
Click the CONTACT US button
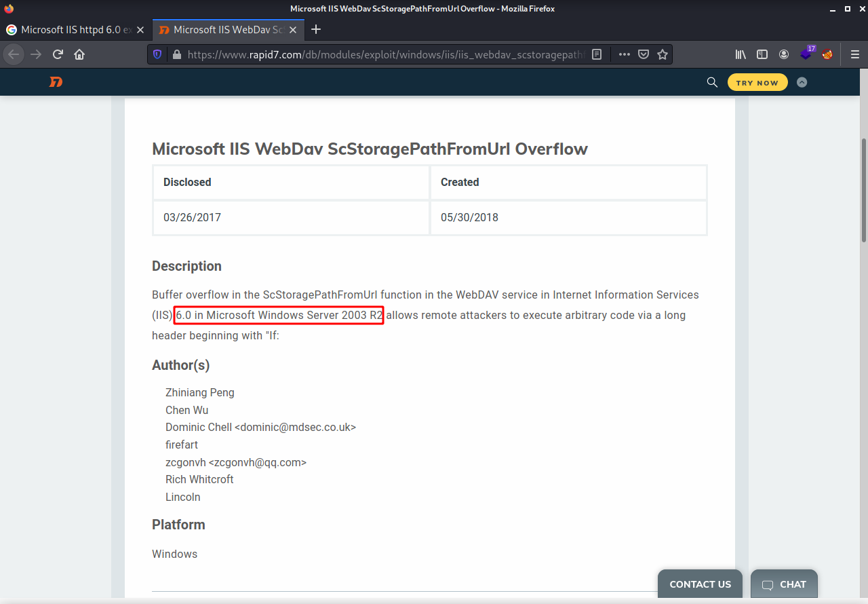700,584
